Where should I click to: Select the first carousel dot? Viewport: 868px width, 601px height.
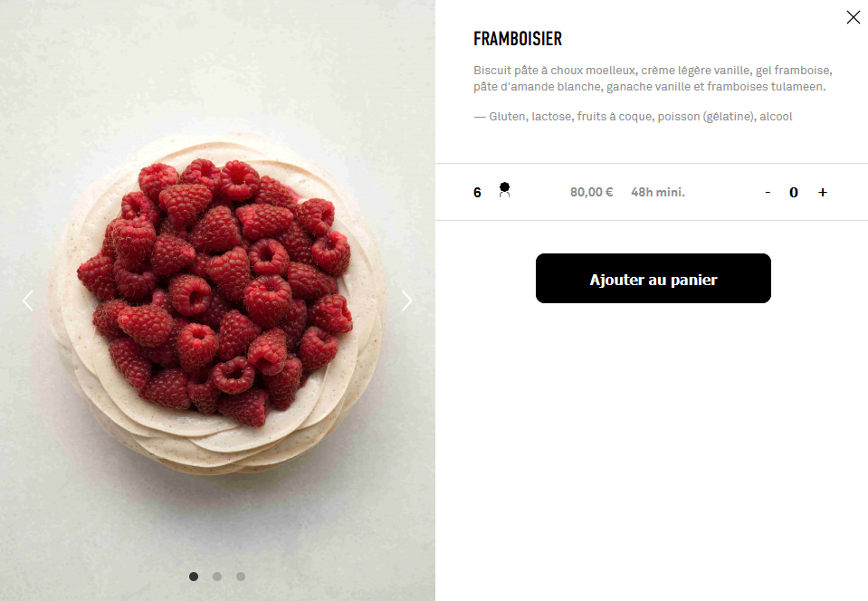coord(194,577)
